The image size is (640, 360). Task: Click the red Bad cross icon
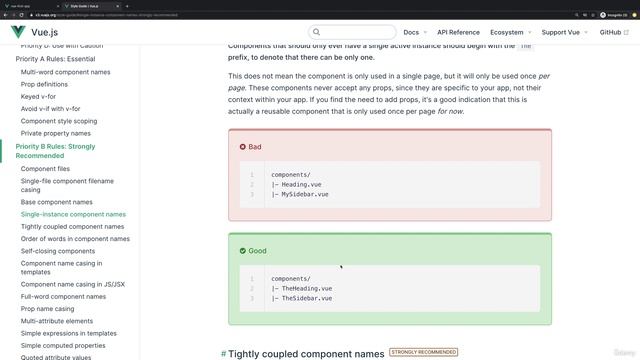pyautogui.click(x=242, y=147)
